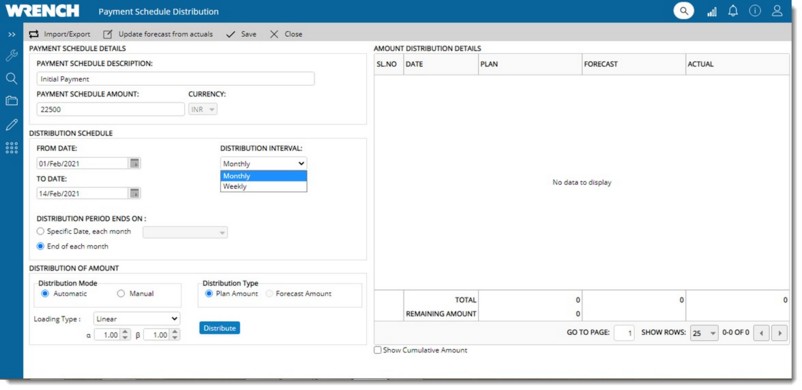Open the apps grid sidebar icon
The image size is (802, 390).
pyautogui.click(x=11, y=148)
